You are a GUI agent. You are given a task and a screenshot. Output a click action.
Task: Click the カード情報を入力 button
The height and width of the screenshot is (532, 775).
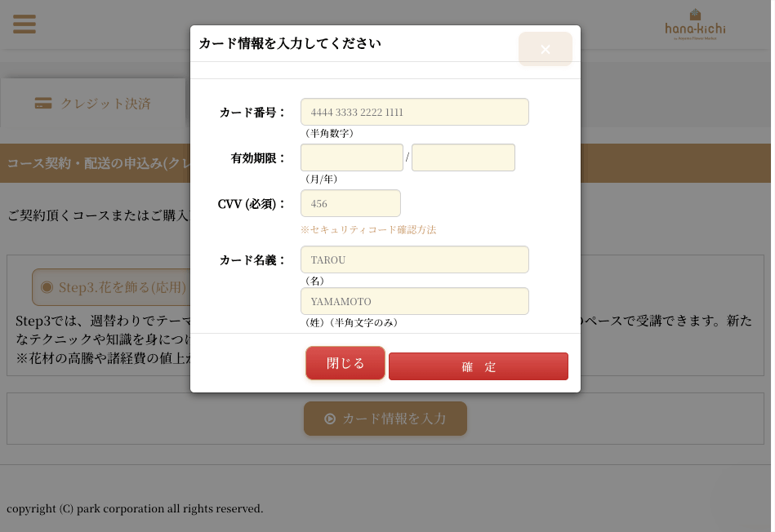click(385, 419)
